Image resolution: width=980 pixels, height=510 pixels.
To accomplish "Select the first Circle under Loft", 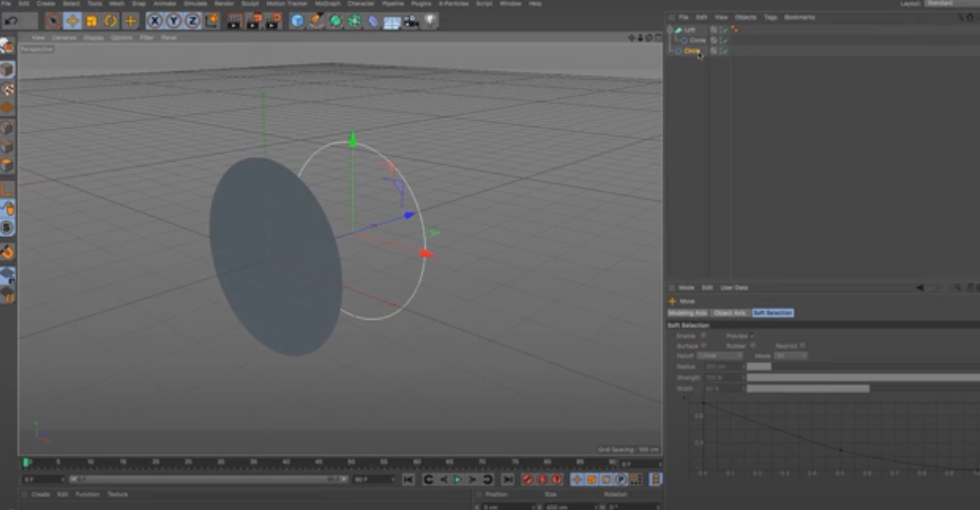I will click(x=697, y=40).
